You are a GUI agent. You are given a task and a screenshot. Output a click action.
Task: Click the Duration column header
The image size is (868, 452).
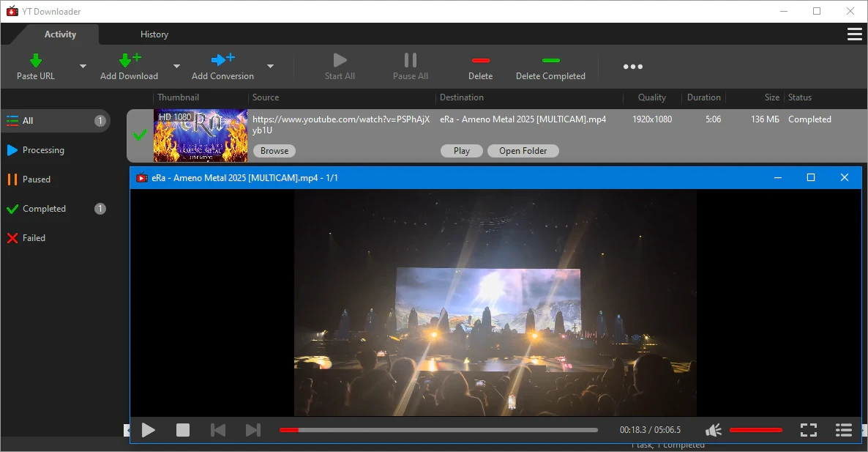coord(703,97)
